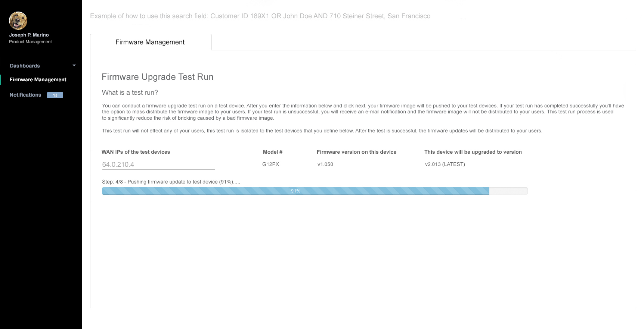Viewport: 644px width, 329px height.
Task: Select Firmware Management in the sidebar
Action: [38, 79]
